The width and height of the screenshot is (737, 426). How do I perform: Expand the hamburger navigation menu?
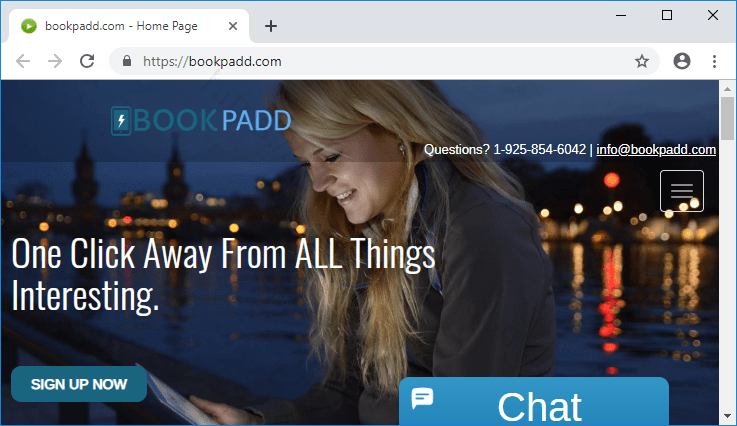click(682, 190)
